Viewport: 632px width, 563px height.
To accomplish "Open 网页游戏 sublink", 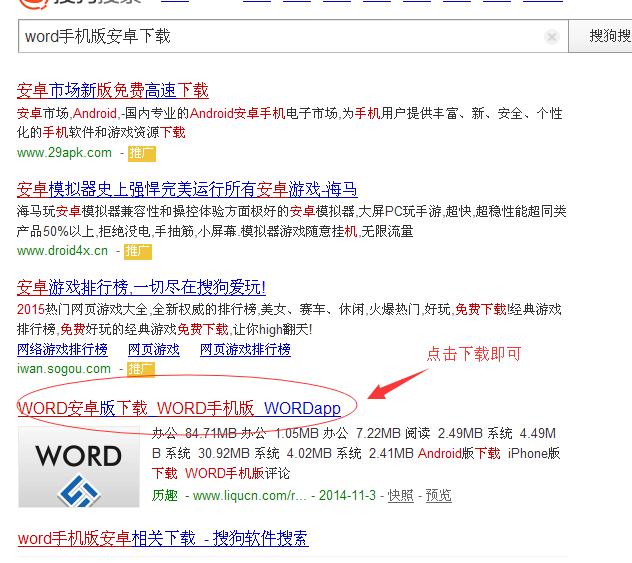I will point(154,349).
